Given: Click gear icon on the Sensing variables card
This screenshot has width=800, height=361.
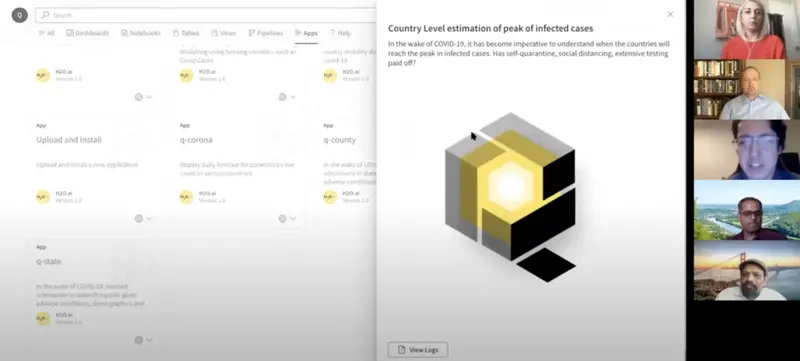Looking at the screenshot, I should 282,97.
